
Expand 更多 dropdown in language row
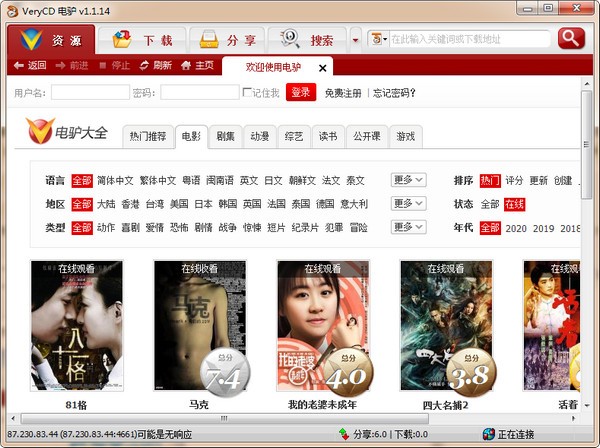[408, 181]
